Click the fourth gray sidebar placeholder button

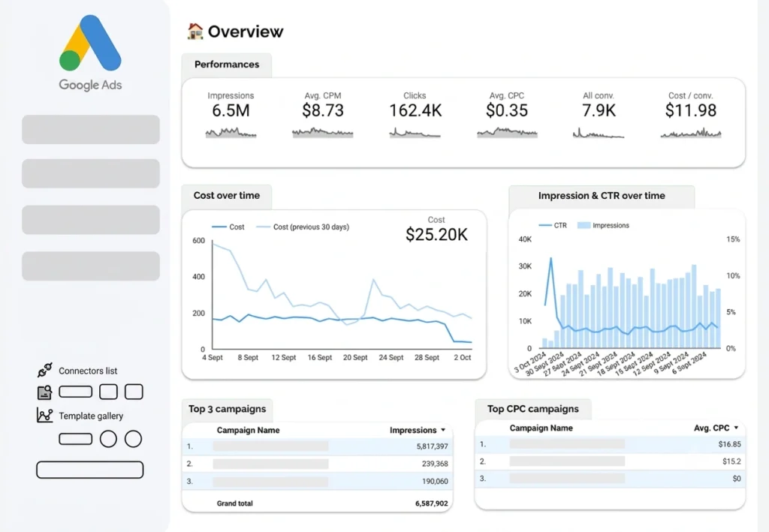(x=91, y=266)
